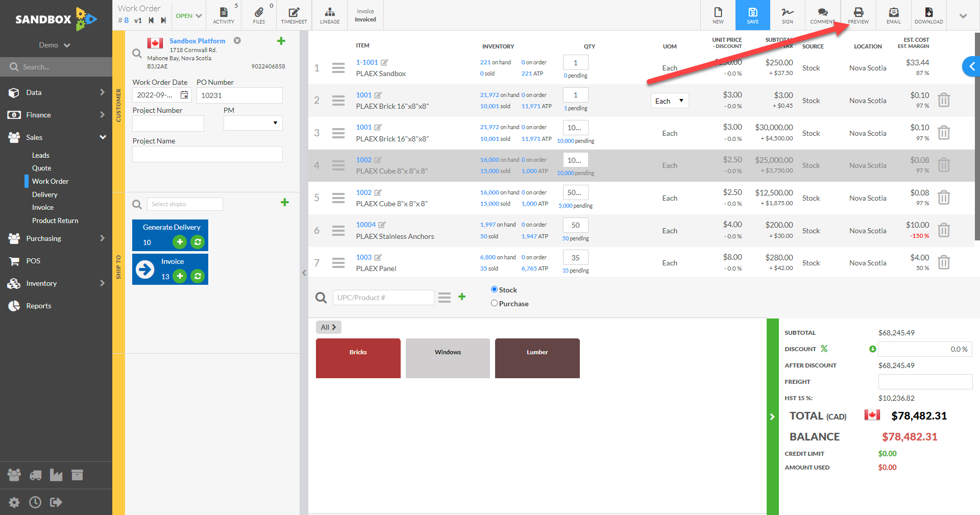980x515 pixels.
Task: Save the work order
Action: point(753,15)
